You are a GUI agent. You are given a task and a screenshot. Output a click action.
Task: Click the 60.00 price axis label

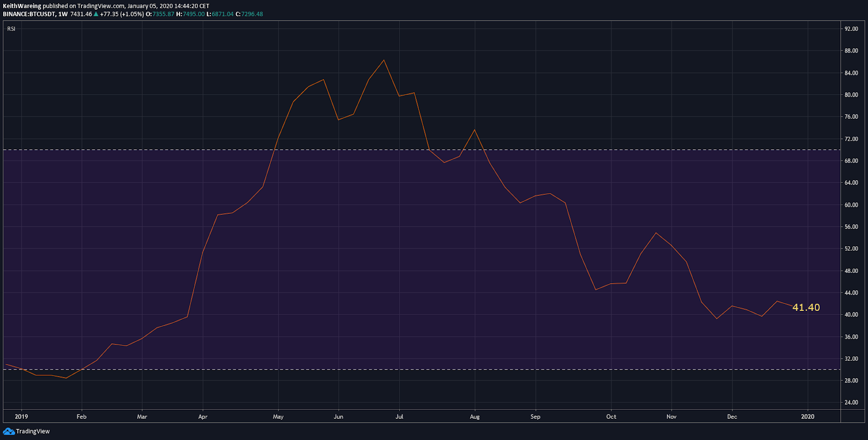pyautogui.click(x=851, y=205)
